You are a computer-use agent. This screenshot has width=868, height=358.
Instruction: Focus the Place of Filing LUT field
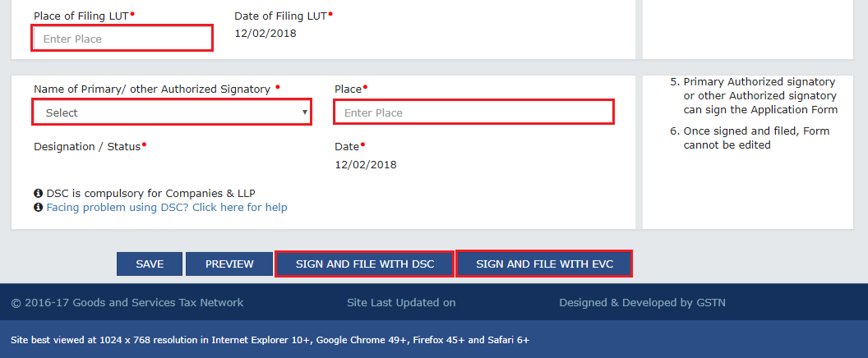(x=122, y=39)
